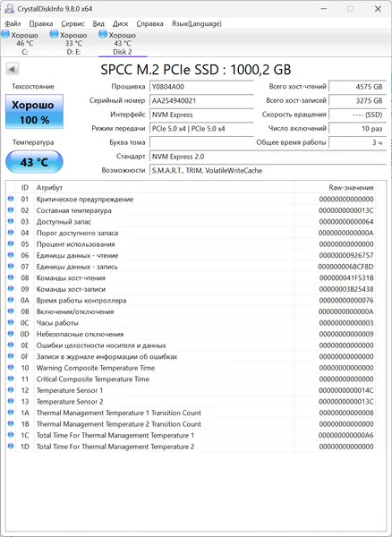Click the total host writes value 3275 GB
392x537 pixels.
(357, 100)
